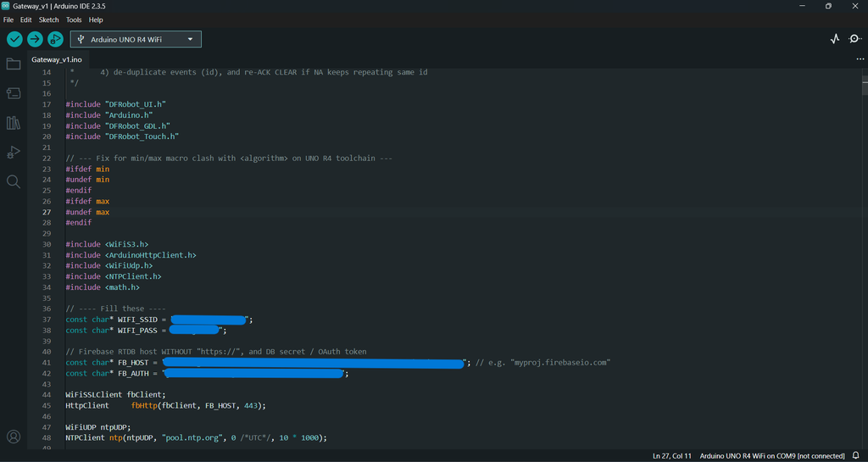Click the "#ifdef min" line

pos(87,169)
